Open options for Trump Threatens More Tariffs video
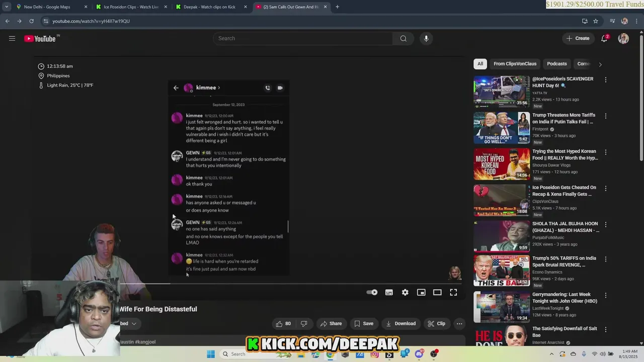 [605, 116]
